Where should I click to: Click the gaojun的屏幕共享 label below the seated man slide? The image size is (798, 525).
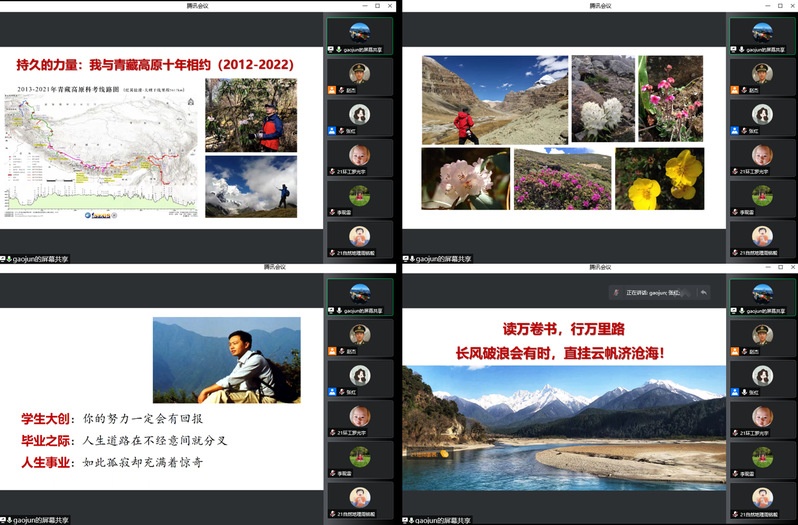coord(36,520)
